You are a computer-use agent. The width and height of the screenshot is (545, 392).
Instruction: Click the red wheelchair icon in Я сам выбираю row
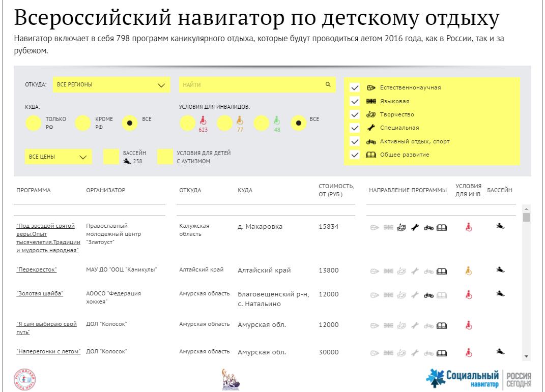tap(469, 325)
